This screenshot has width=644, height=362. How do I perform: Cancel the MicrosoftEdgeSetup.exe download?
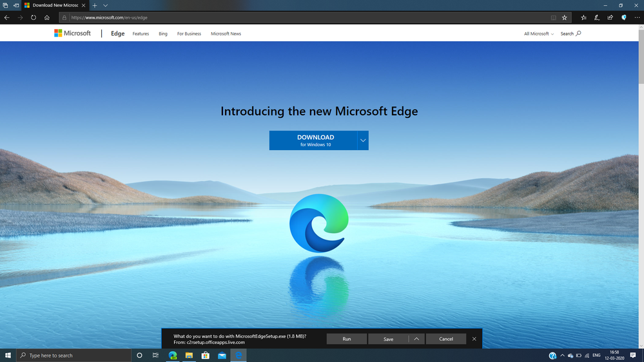[x=446, y=339]
